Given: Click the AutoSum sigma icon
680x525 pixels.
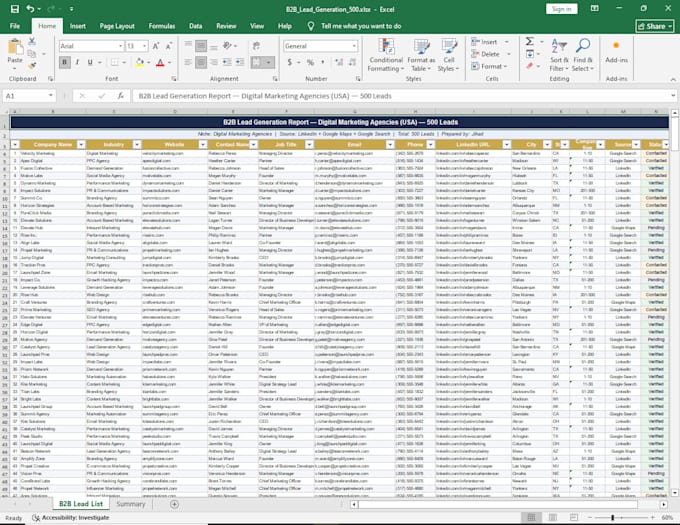Looking at the screenshot, I should click(x=530, y=42).
